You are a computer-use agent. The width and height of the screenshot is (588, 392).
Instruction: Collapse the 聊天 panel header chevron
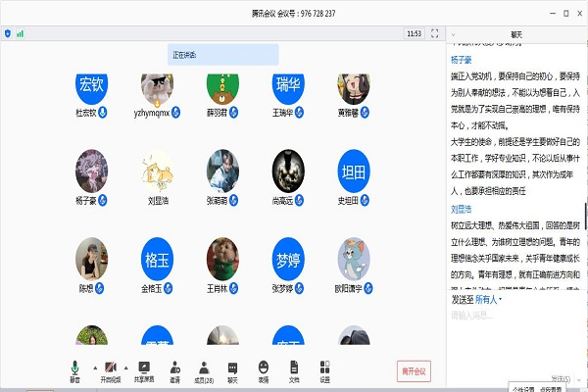pos(452,33)
